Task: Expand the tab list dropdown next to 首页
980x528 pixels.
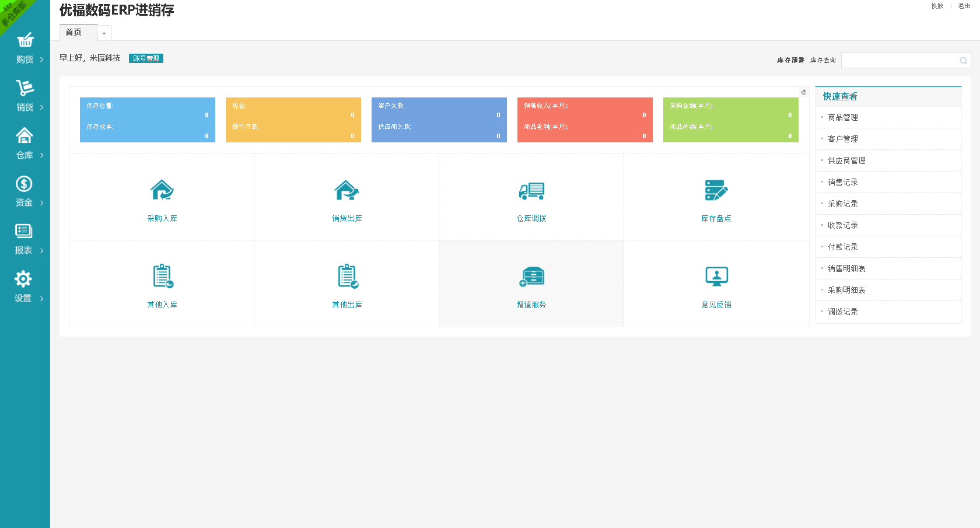Action: click(x=104, y=33)
